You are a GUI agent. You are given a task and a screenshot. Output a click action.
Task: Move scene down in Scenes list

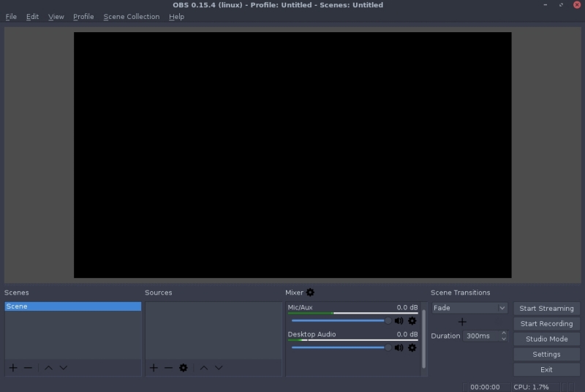(63, 368)
